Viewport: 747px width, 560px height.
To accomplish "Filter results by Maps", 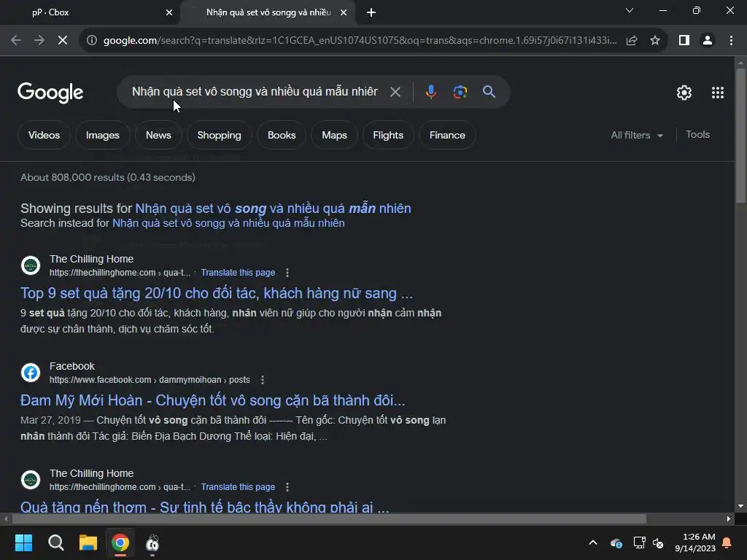I will pos(334,135).
